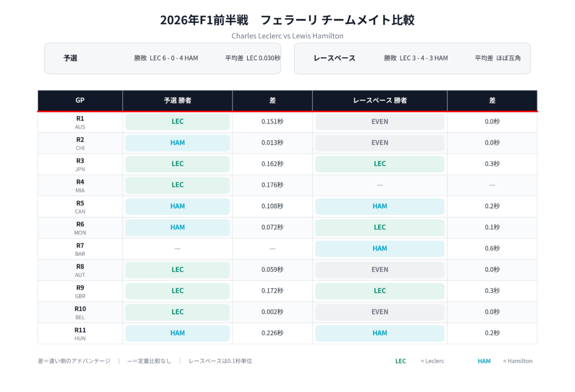Click EVEN race pace badge in R8 row
The image size is (575, 392).
pos(380,270)
